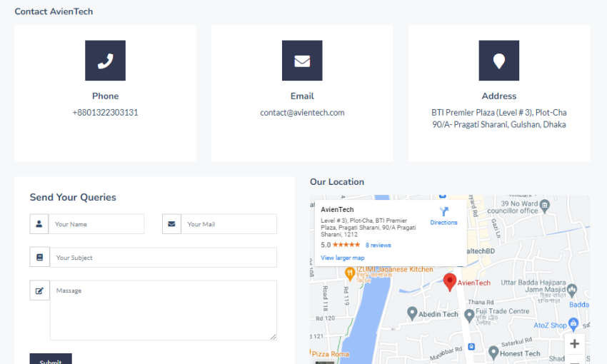Click the Honest Tech map pin

tap(493, 353)
